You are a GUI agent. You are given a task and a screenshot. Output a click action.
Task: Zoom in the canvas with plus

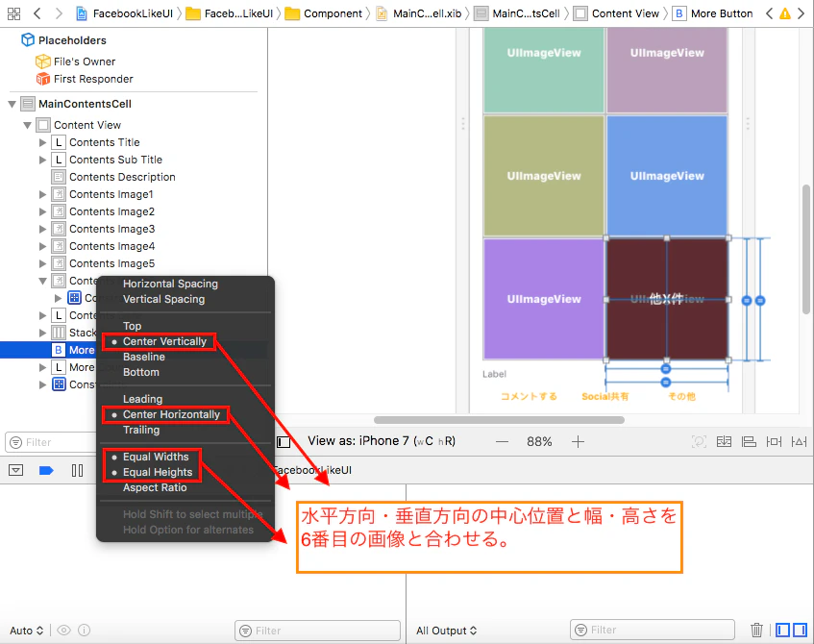pyautogui.click(x=578, y=442)
